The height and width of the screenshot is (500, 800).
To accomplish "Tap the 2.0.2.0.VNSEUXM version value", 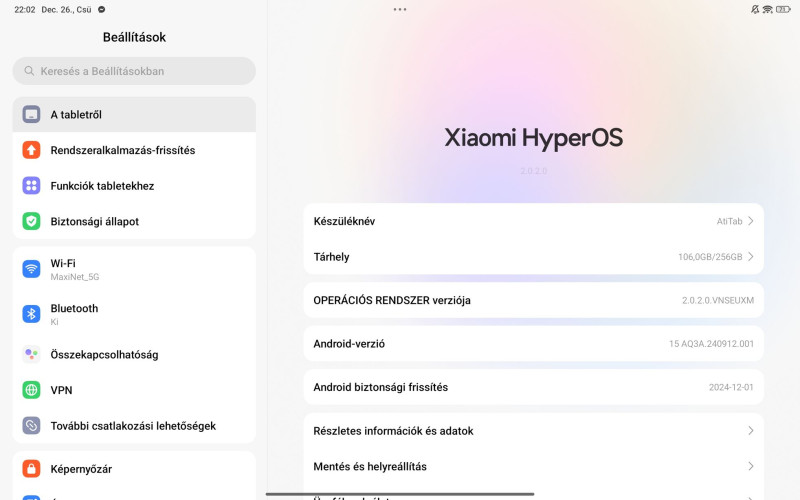I will click(x=718, y=300).
